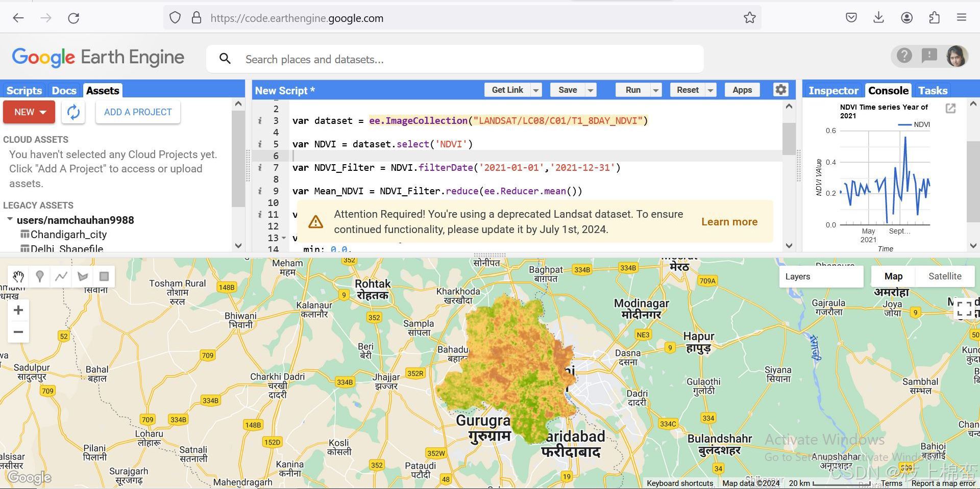Viewport: 980px width, 489px height.
Task: Click the info marker on line 3
Action: pyautogui.click(x=260, y=121)
